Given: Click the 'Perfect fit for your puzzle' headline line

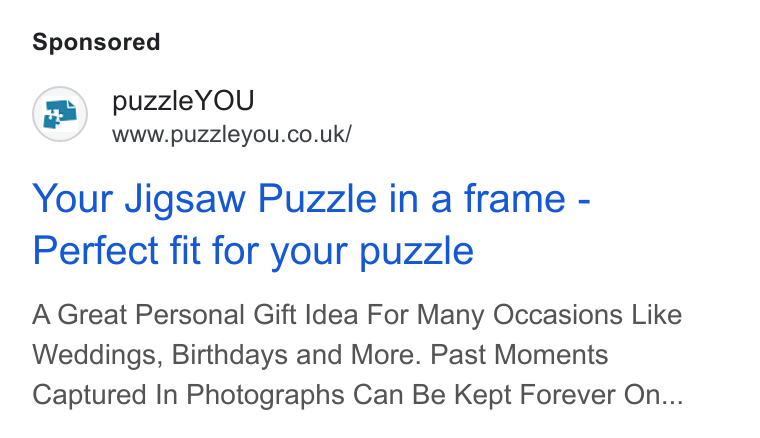Looking at the screenshot, I should 253,251.
